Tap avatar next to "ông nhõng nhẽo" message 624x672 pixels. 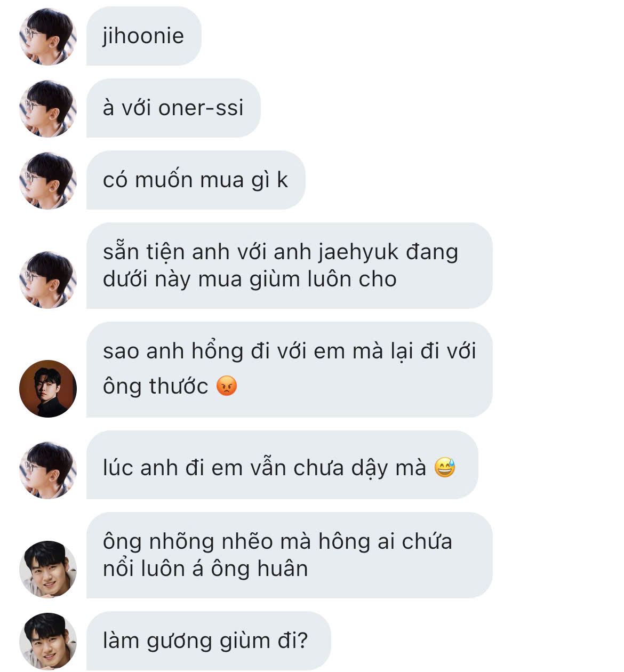point(48,570)
